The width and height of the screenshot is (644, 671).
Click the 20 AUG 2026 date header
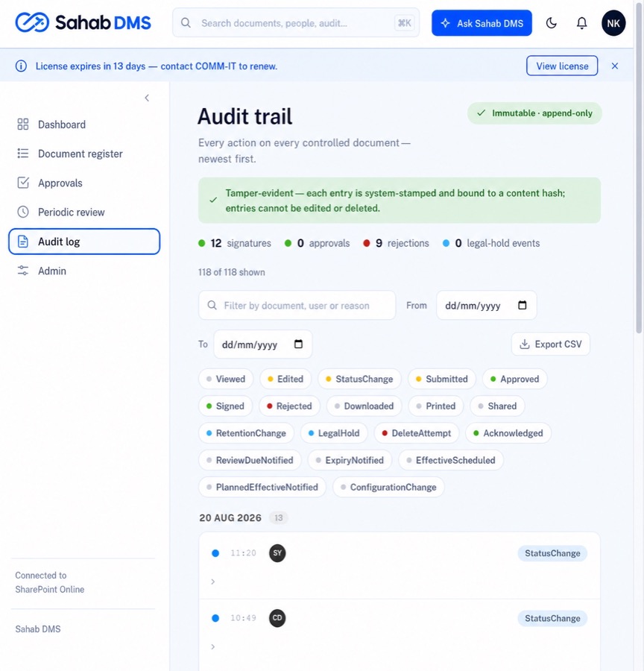pos(230,518)
